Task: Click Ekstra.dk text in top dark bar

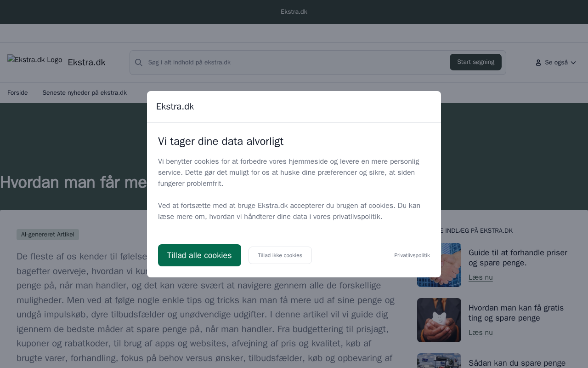Action: pos(294,12)
